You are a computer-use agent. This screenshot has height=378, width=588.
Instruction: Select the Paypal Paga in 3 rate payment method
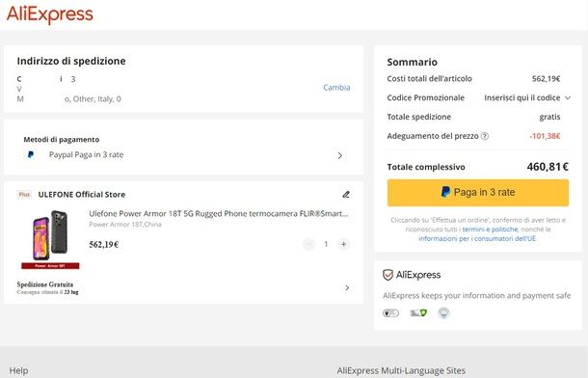[x=86, y=154]
